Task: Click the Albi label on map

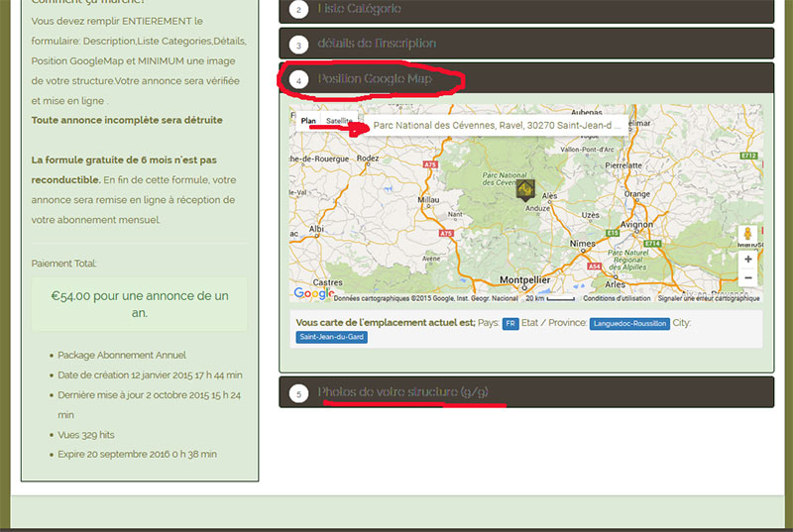Action: pos(316,229)
